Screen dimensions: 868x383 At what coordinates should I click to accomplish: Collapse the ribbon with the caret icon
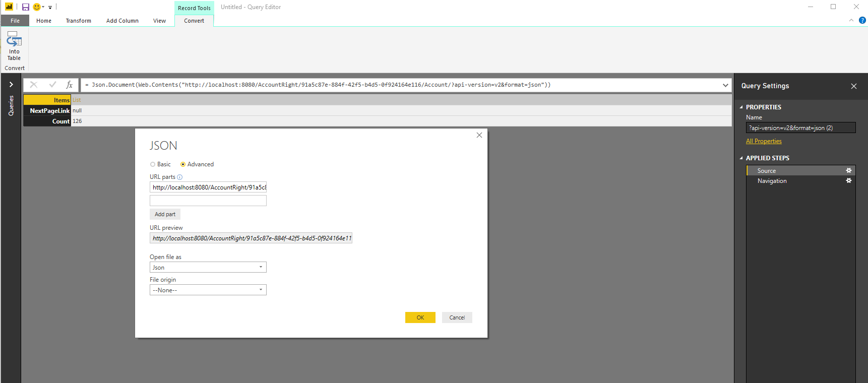[851, 20]
